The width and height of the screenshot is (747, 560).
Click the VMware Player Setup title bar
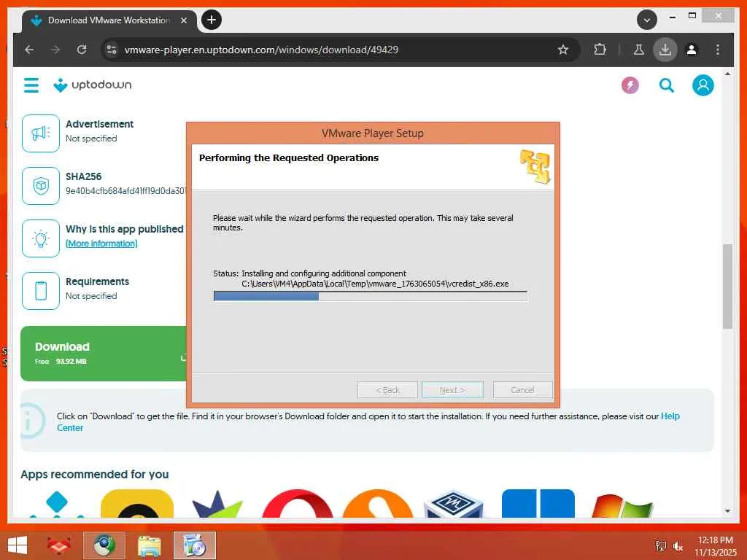(373, 133)
